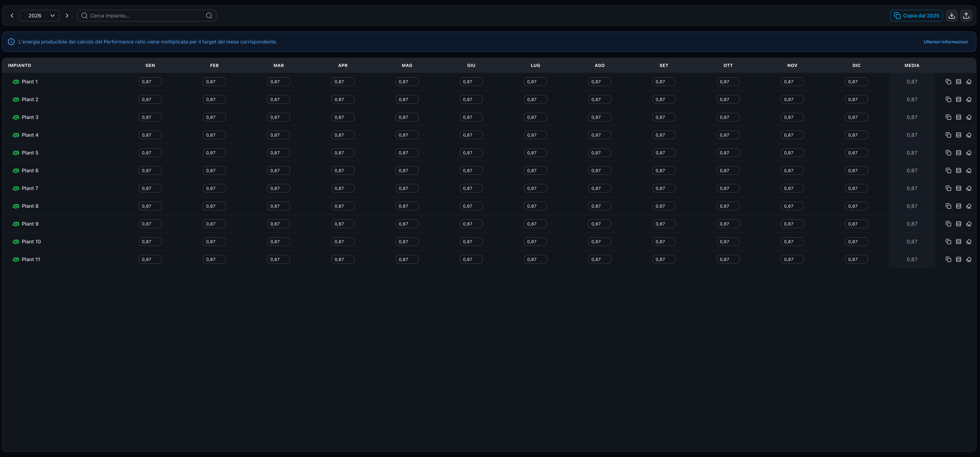Screen dimensions: 980x457
Task: Click the copy icon in the Plant 9 row
Action: (x=948, y=224)
